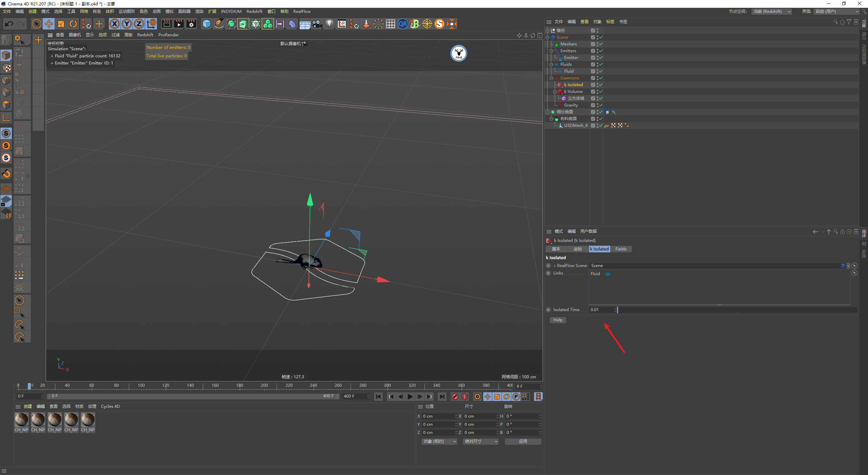Select the Move tool in top toolbar
This screenshot has width=868, height=475.
click(49, 24)
